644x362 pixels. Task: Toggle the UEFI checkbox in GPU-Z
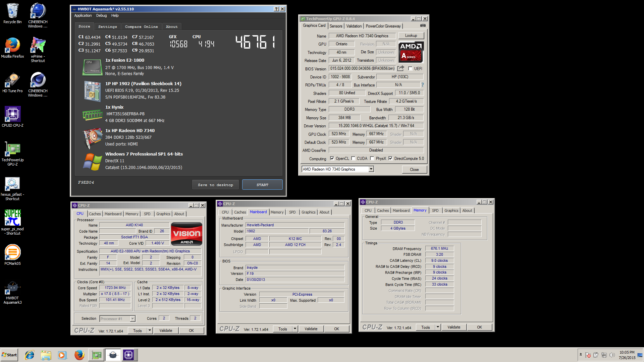410,68
